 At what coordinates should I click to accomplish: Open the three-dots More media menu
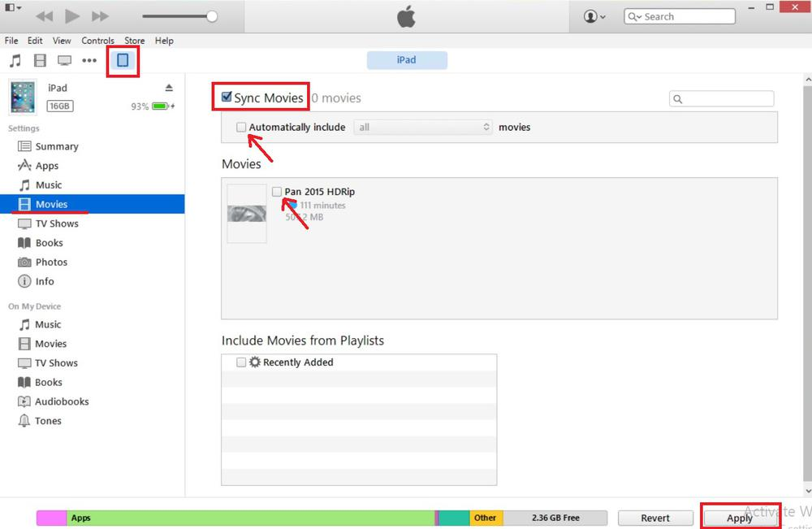[89, 61]
